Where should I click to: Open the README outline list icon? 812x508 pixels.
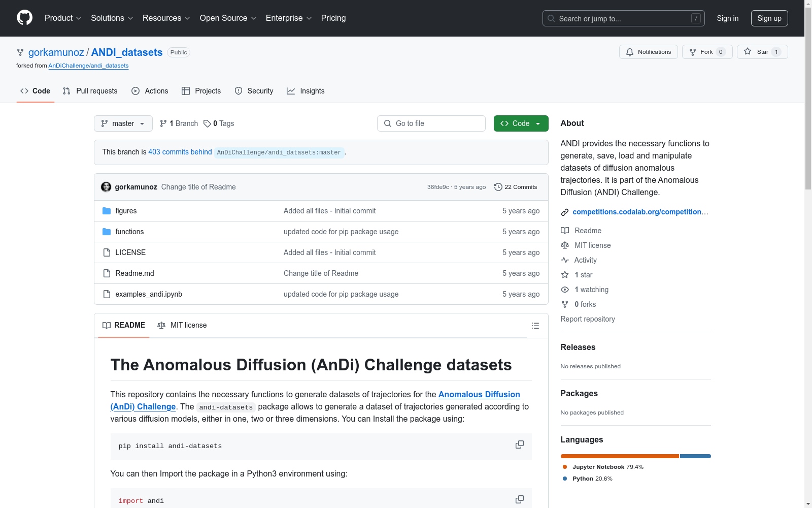(x=535, y=326)
